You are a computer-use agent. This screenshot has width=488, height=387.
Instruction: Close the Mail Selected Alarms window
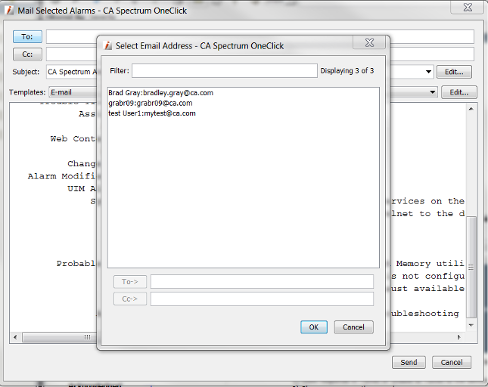[468, 7]
